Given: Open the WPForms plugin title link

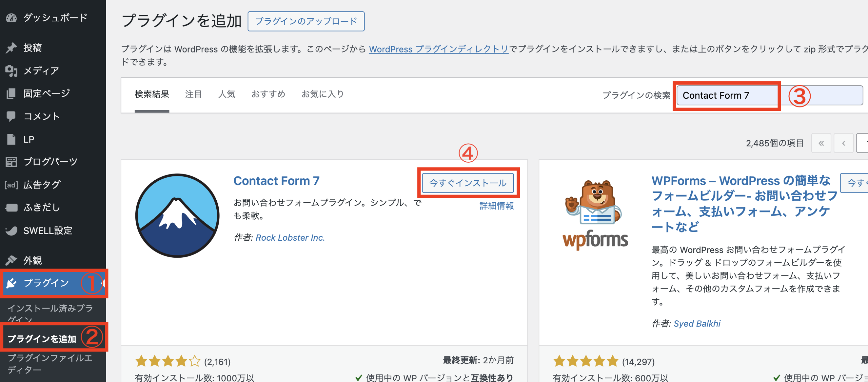Looking at the screenshot, I should click(744, 204).
